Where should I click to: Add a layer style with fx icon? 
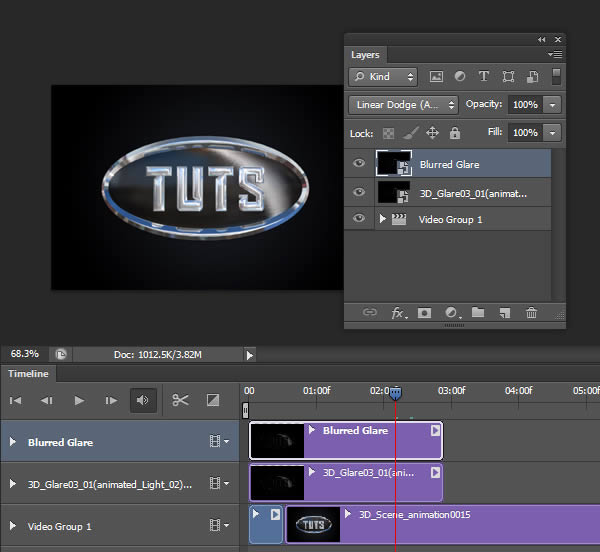click(399, 313)
